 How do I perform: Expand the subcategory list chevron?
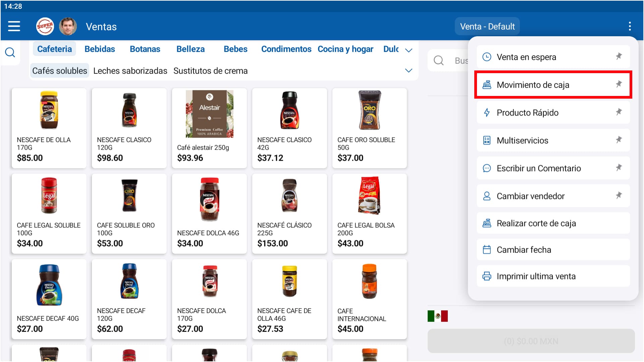click(x=409, y=70)
